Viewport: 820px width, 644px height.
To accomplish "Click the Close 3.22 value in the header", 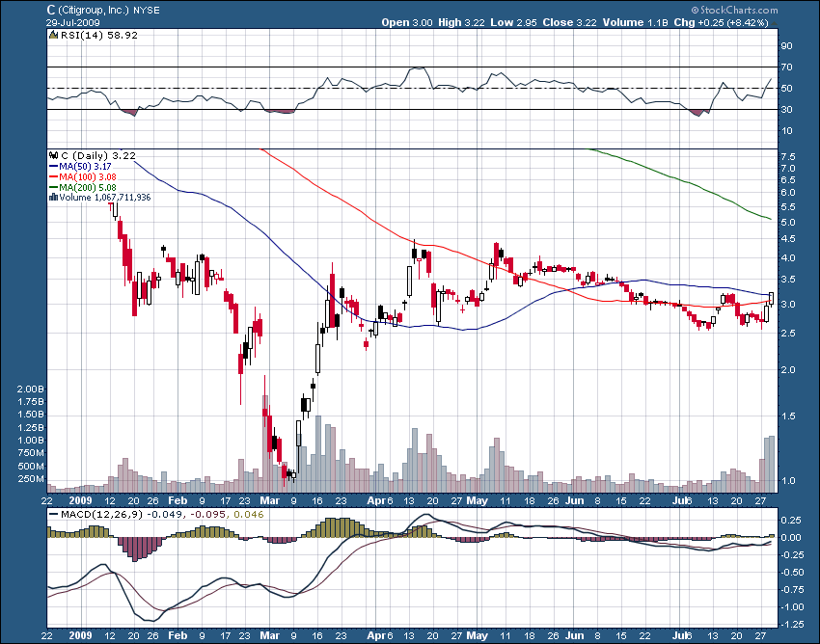I will pos(569,22).
